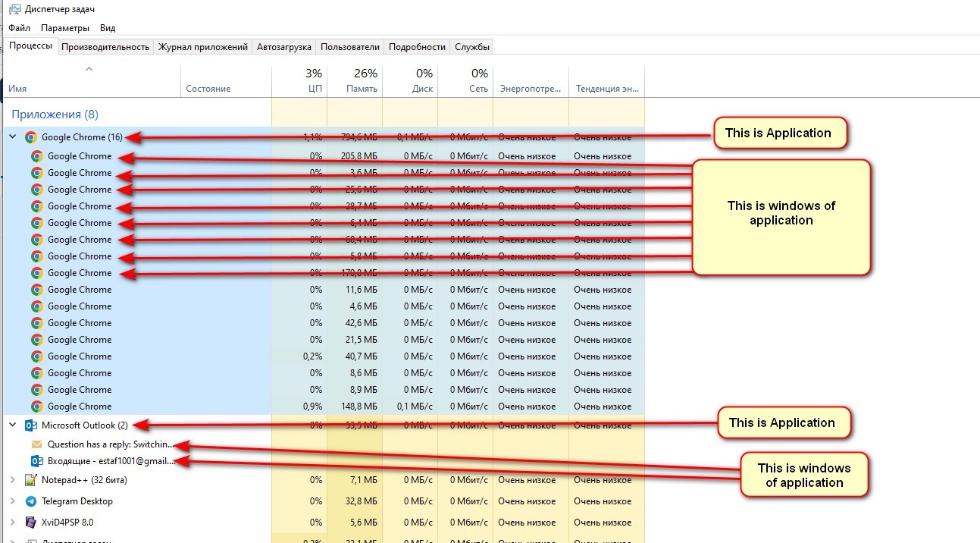The image size is (980, 543).
Task: Click Chrome icon in the 6,4 МБ row
Action: coord(37,223)
